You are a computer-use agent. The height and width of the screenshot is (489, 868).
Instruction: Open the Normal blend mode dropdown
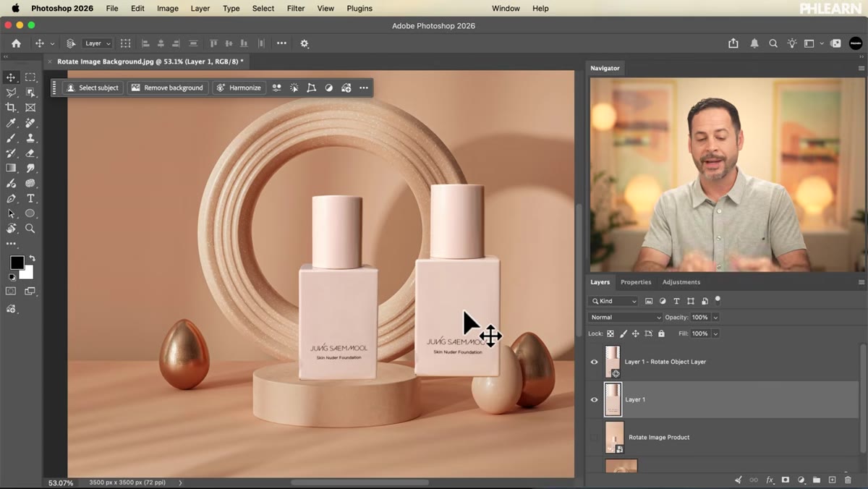(625, 318)
